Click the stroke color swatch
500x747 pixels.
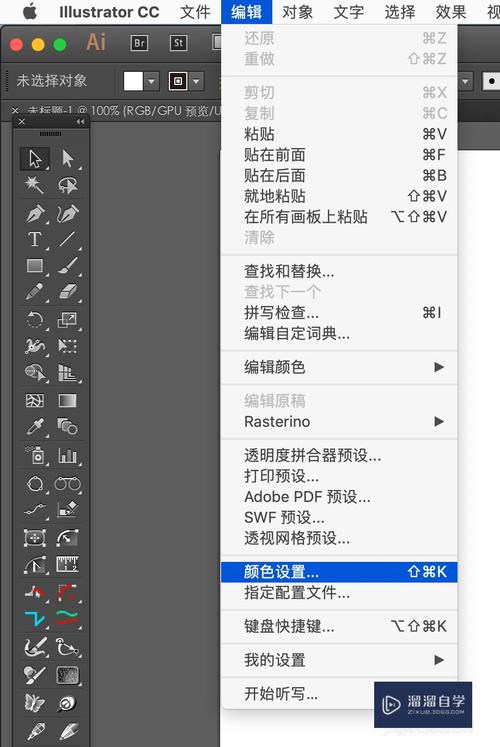tap(178, 81)
